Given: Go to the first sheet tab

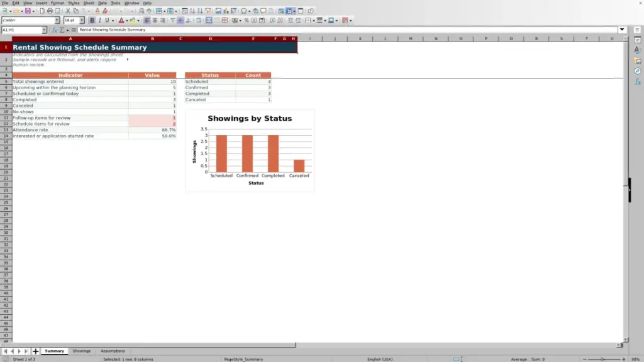Looking at the screenshot, I should point(5,351).
